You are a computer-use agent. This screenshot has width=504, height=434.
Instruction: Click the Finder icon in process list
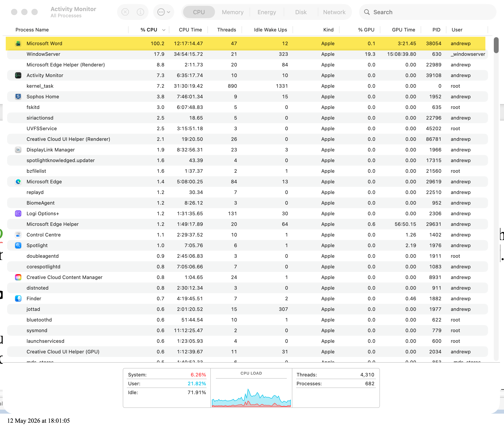pyautogui.click(x=18, y=298)
